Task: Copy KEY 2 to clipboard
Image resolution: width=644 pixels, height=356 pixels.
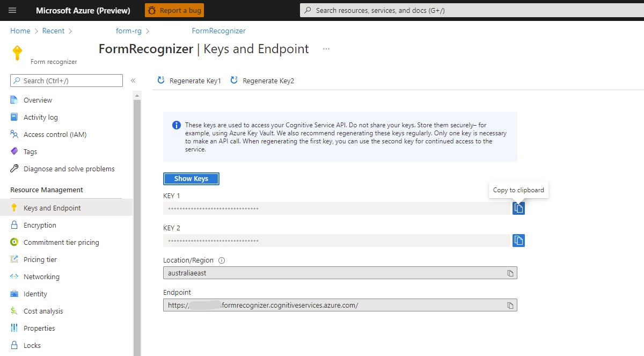Action: (518, 240)
